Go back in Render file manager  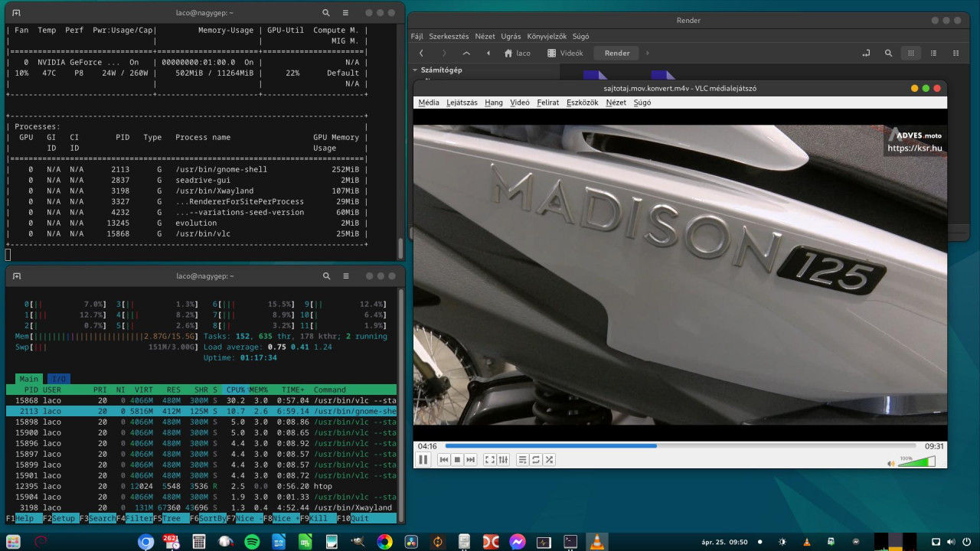click(x=421, y=53)
